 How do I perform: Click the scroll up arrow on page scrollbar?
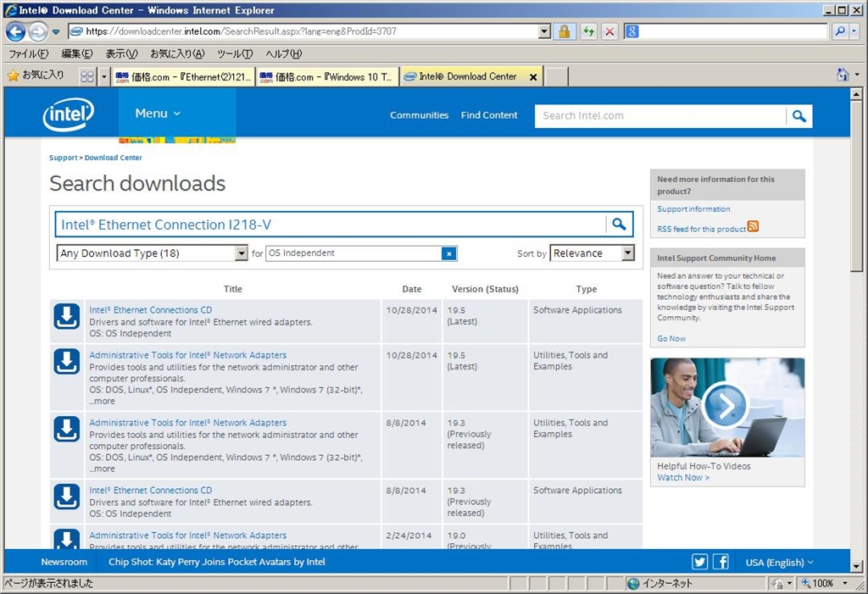point(856,94)
